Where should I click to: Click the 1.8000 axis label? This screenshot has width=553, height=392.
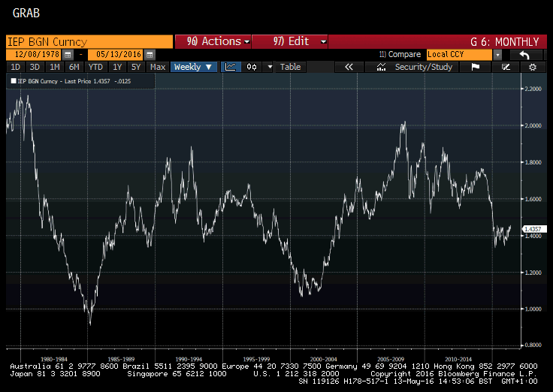[533, 162]
